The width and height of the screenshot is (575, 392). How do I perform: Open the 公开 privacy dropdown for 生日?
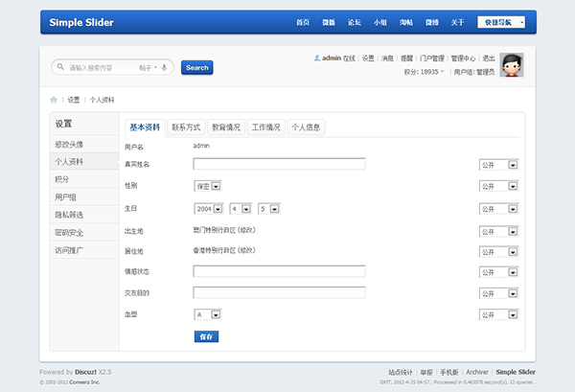(x=498, y=209)
